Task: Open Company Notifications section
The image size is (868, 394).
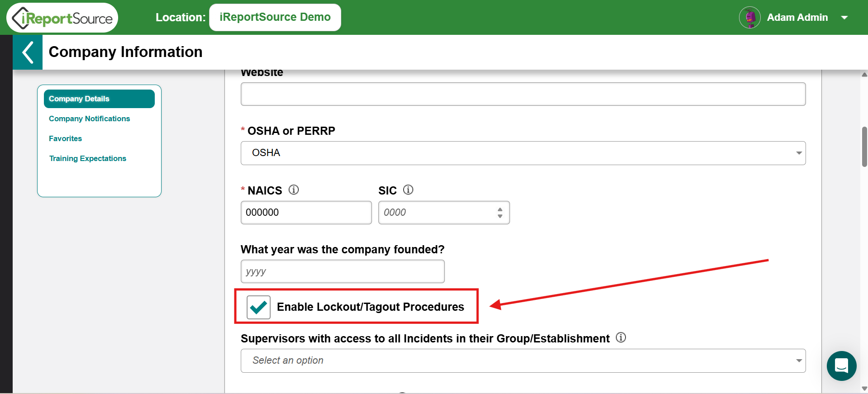Action: [x=90, y=119]
